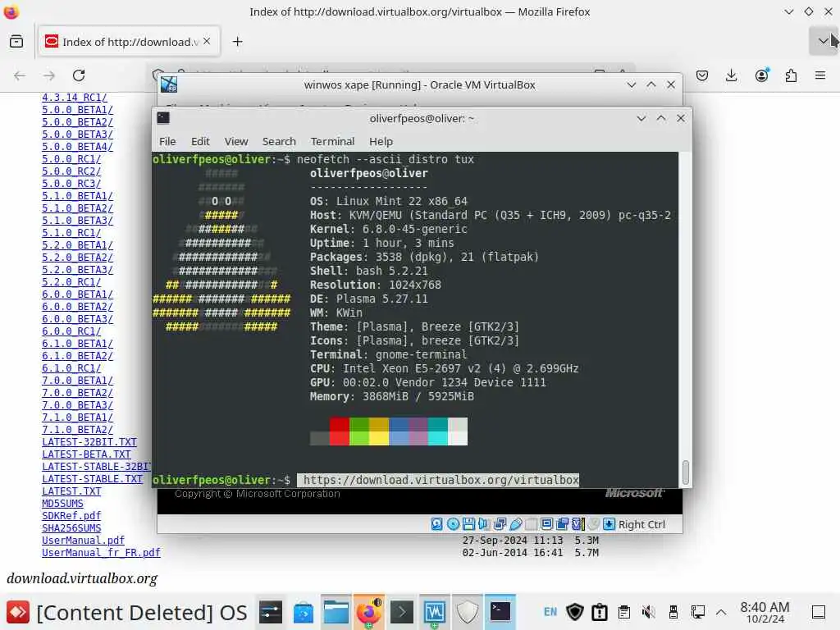Open the View menu in the terminal
Image resolution: width=840 pixels, height=630 pixels.
(x=236, y=141)
